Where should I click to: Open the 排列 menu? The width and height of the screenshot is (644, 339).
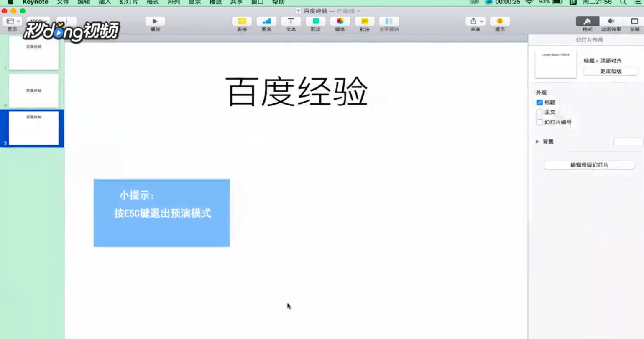[x=174, y=2]
